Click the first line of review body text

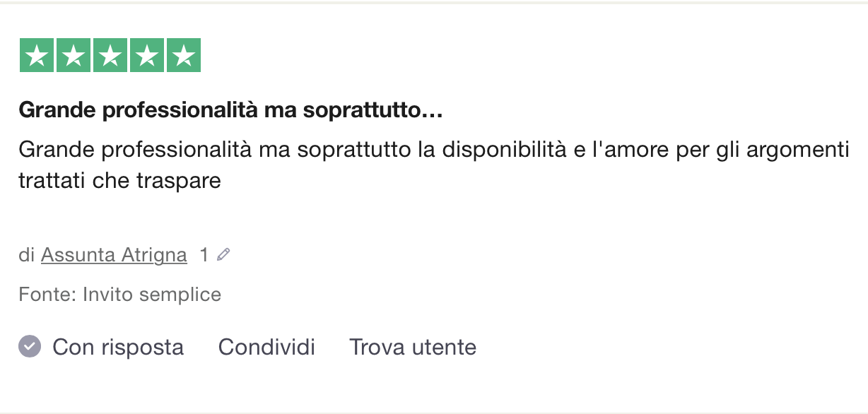(x=434, y=150)
